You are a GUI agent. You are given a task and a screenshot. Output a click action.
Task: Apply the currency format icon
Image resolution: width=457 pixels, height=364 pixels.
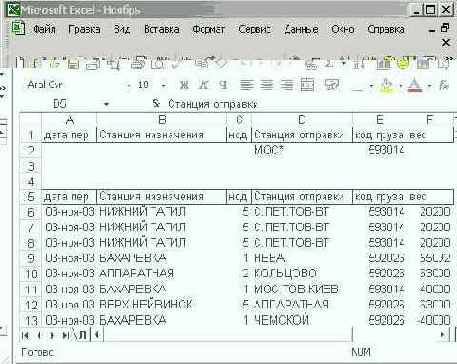click(x=332, y=85)
